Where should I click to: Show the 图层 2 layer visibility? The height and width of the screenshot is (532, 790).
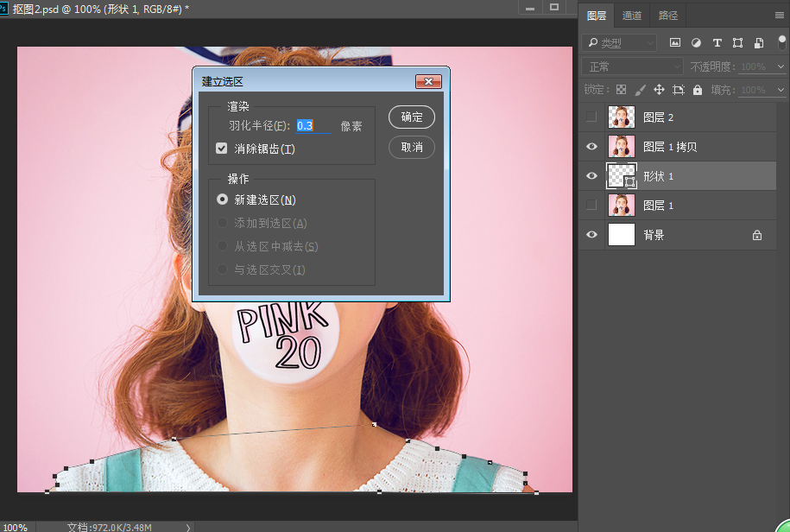(x=591, y=117)
